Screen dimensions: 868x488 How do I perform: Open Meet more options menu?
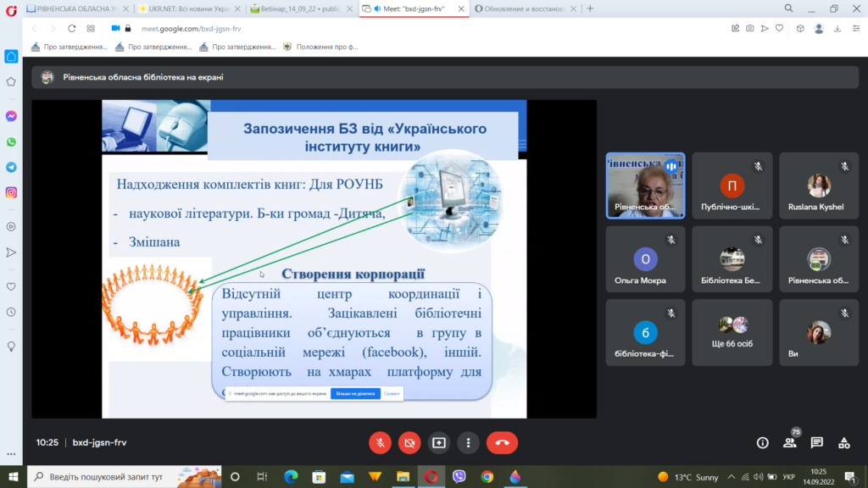point(468,442)
